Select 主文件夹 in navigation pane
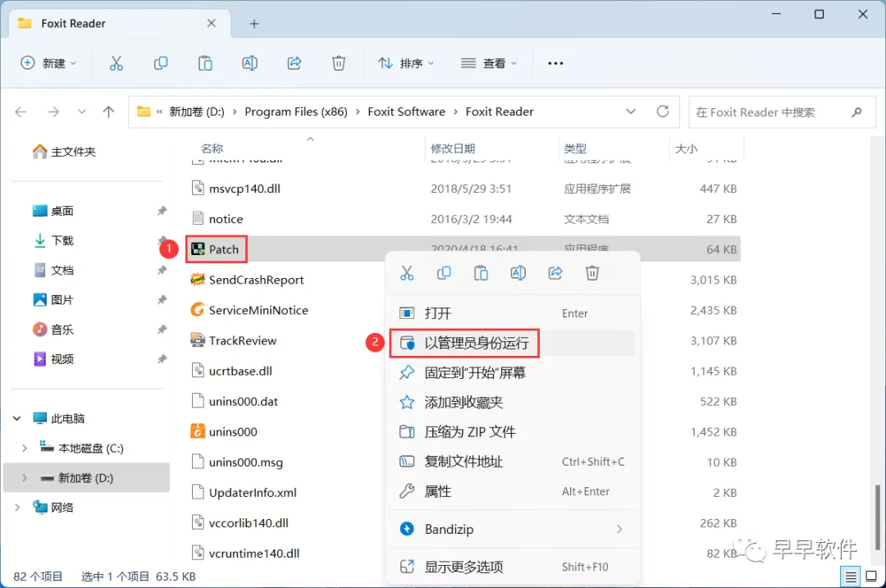 click(65, 152)
